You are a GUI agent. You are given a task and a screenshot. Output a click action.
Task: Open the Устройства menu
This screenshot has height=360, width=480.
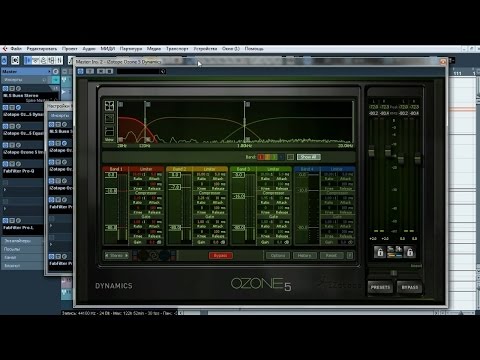205,49
